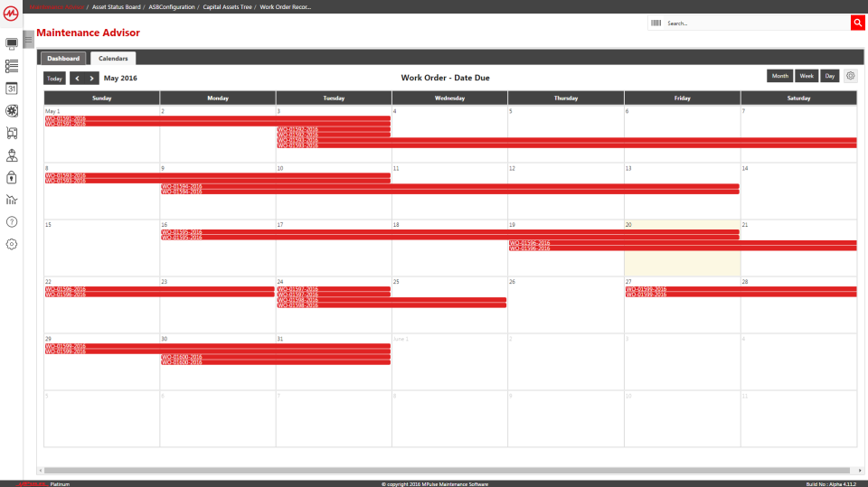This screenshot has height=487, width=868.
Task: Go to previous month arrow
Action: pyautogui.click(x=77, y=79)
